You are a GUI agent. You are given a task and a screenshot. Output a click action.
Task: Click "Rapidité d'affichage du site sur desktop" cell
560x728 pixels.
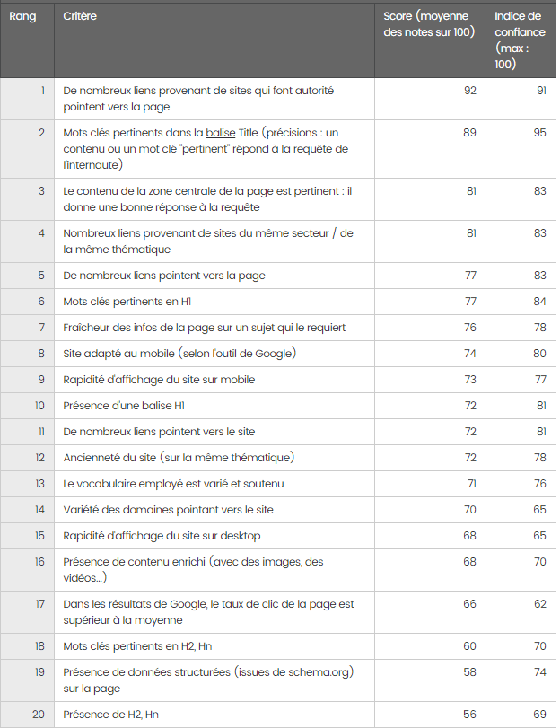(x=162, y=536)
